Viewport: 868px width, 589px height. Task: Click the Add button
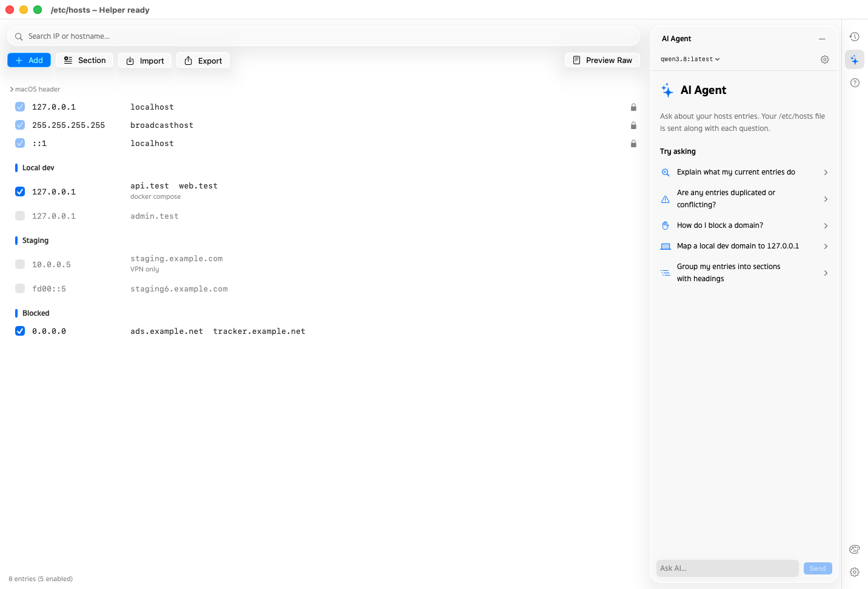tap(29, 61)
